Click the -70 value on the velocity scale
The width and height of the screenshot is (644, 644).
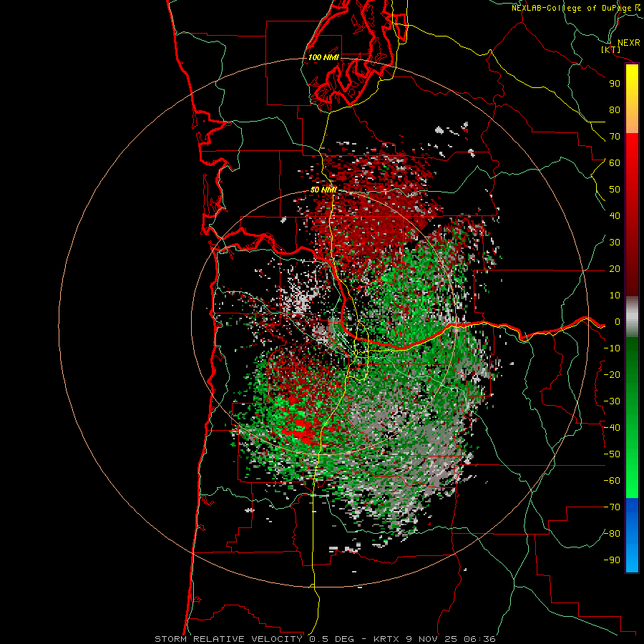(x=612, y=507)
